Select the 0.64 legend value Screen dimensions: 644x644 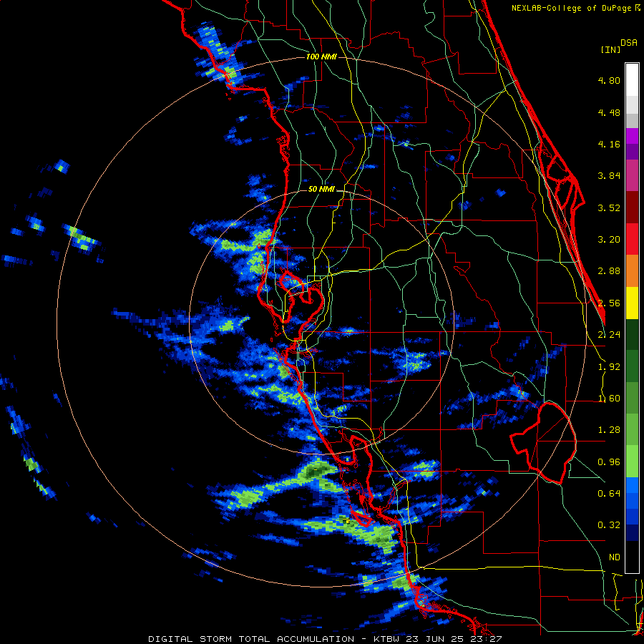[609, 494]
